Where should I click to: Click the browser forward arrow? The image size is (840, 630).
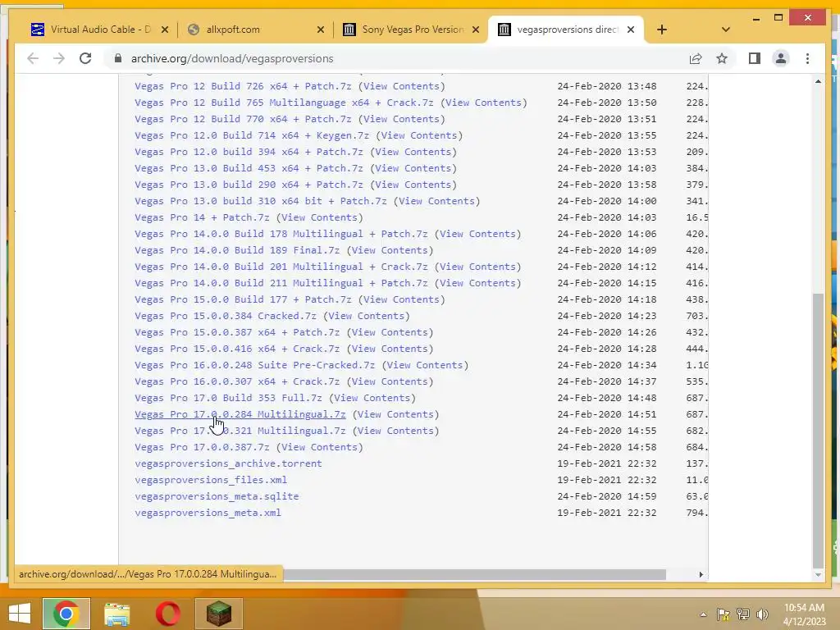59,58
